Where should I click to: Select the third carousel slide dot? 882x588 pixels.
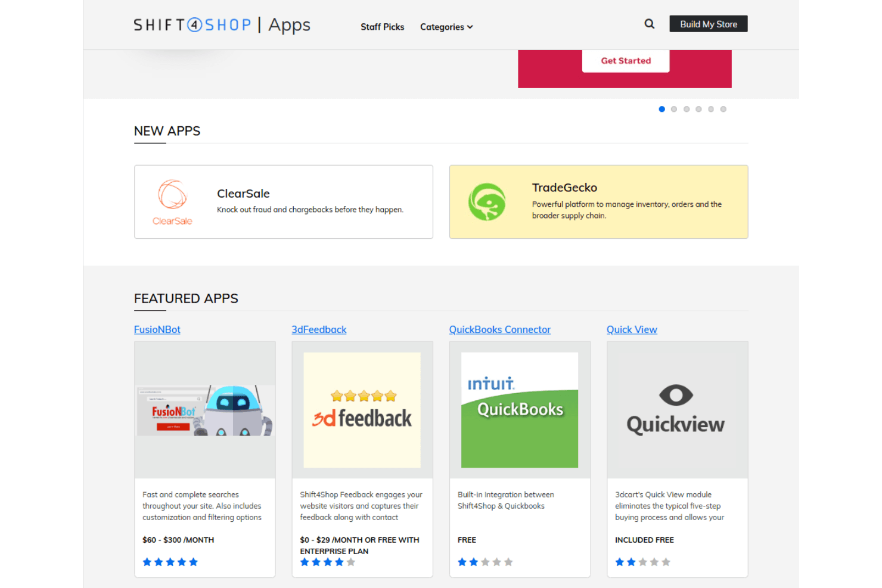coord(687,109)
